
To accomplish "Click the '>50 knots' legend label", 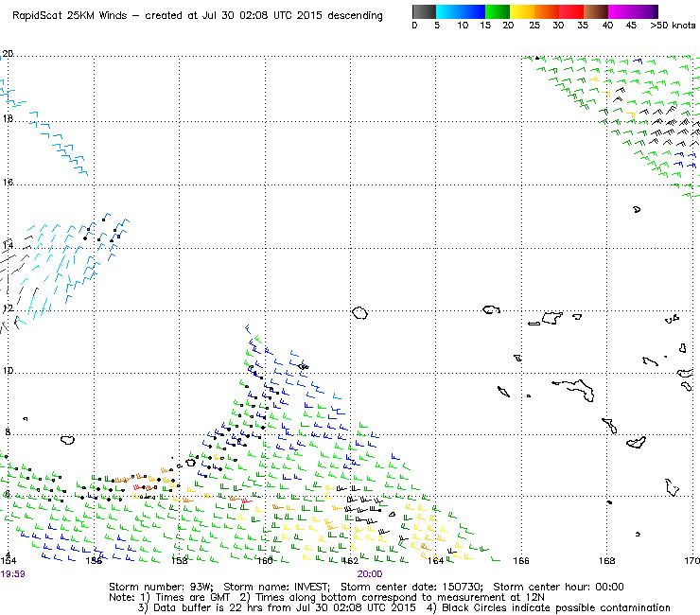I will click(x=673, y=26).
